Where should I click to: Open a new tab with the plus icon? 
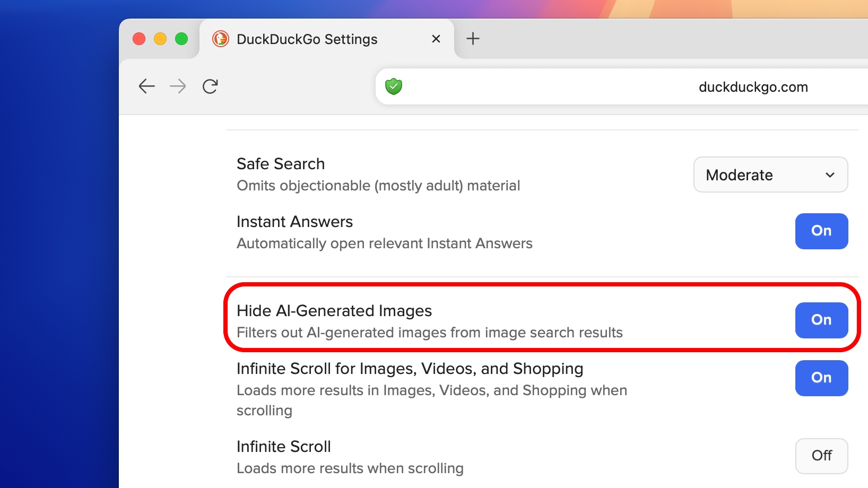[x=473, y=38]
